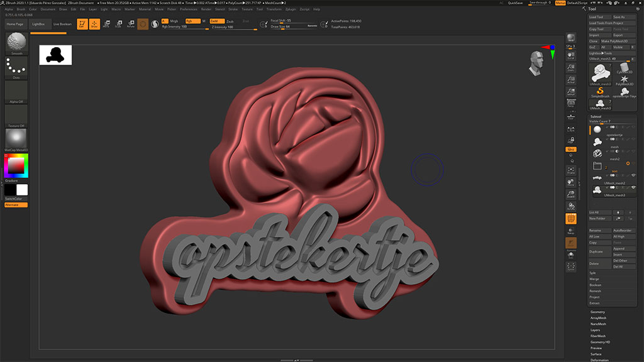644x362 pixels.
Task: Expand the ArrayMesh subpalette
Action: (x=599, y=318)
